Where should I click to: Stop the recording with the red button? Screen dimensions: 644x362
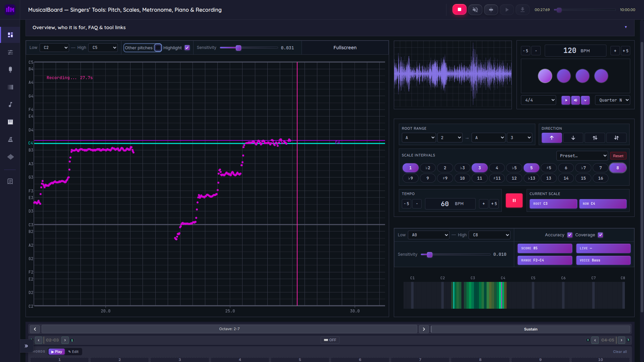click(x=459, y=10)
